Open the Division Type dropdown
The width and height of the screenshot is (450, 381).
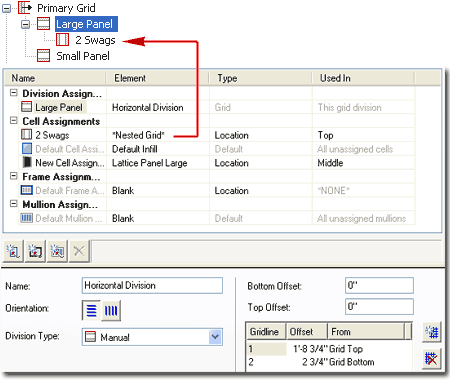pyautogui.click(x=215, y=337)
